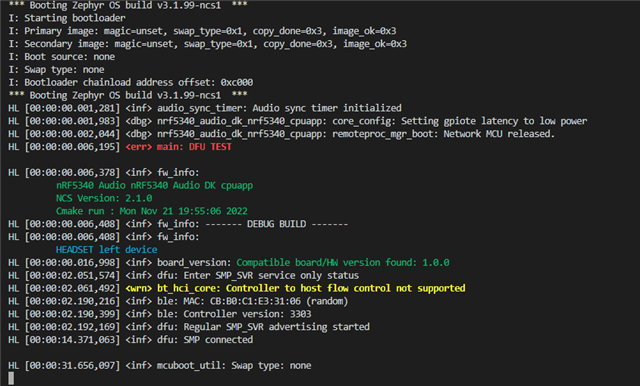Click the Controller version: 3303 line

160,314
